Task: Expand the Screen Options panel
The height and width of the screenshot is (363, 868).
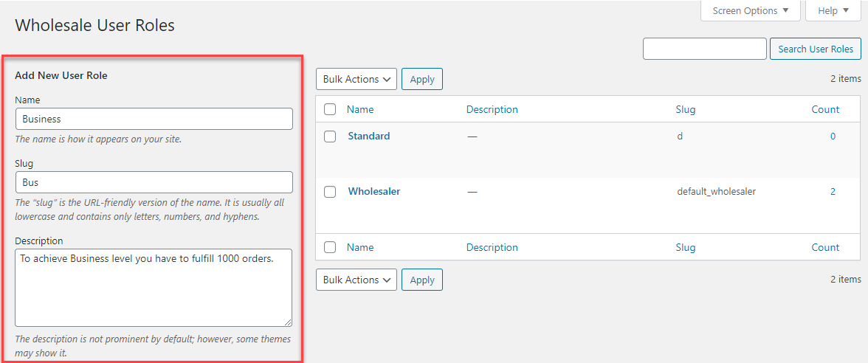Action: pos(750,10)
